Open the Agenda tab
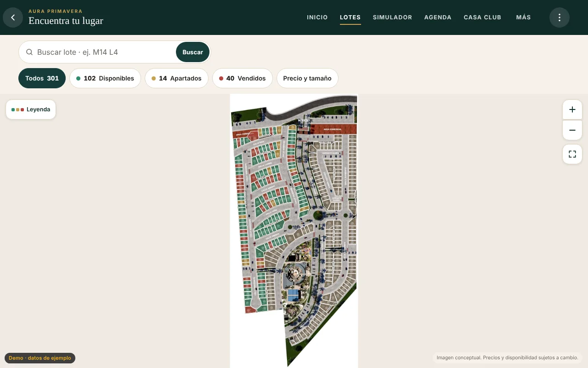The height and width of the screenshot is (368, 588). tap(438, 17)
